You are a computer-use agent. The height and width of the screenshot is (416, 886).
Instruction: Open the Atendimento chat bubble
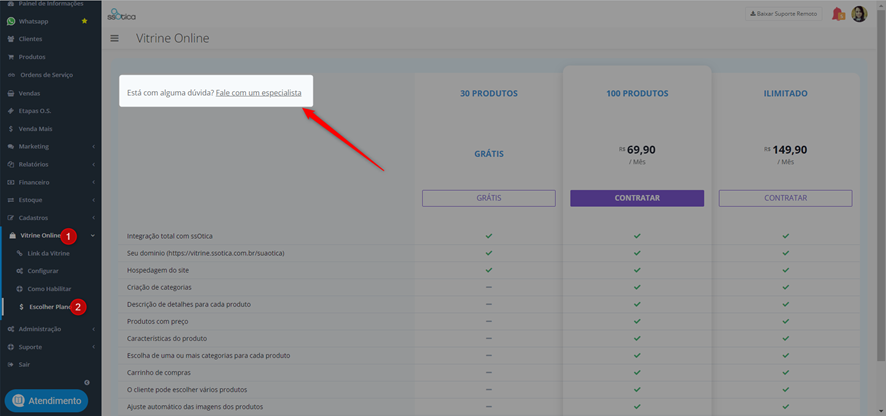[x=46, y=401]
